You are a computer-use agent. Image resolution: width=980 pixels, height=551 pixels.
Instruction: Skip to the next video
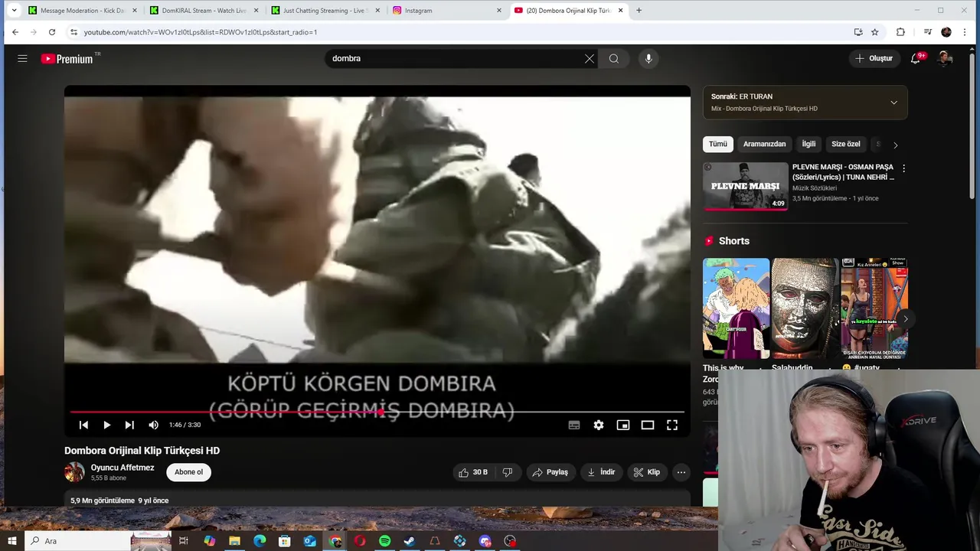(129, 425)
